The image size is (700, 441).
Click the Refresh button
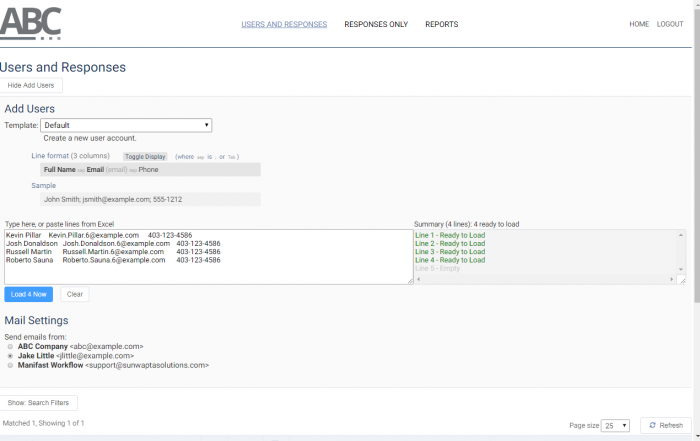665,425
